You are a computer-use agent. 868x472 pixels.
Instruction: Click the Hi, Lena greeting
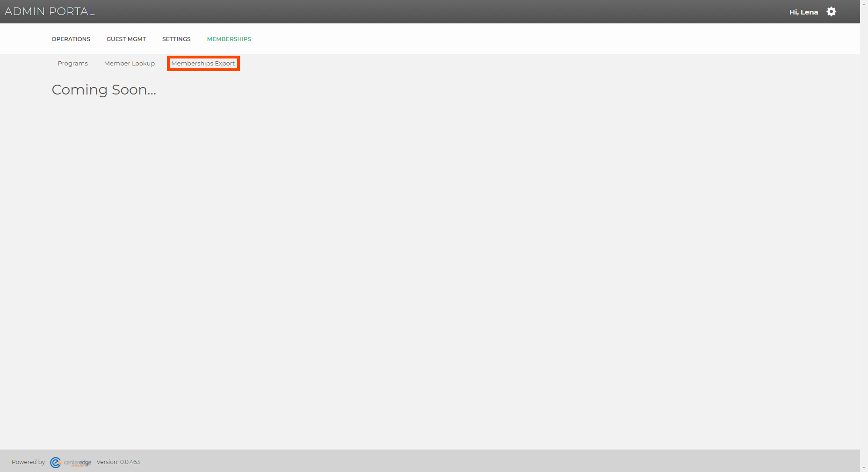point(803,12)
